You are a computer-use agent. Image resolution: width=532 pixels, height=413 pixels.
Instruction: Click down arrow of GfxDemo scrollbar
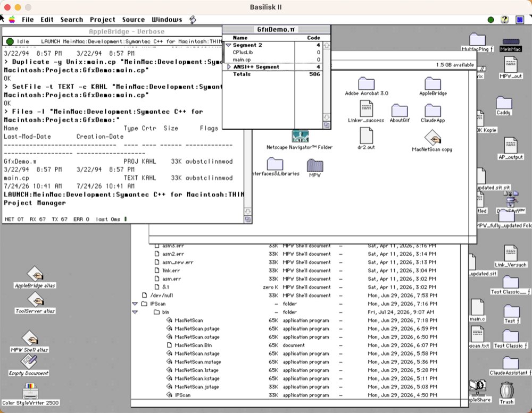click(x=327, y=117)
